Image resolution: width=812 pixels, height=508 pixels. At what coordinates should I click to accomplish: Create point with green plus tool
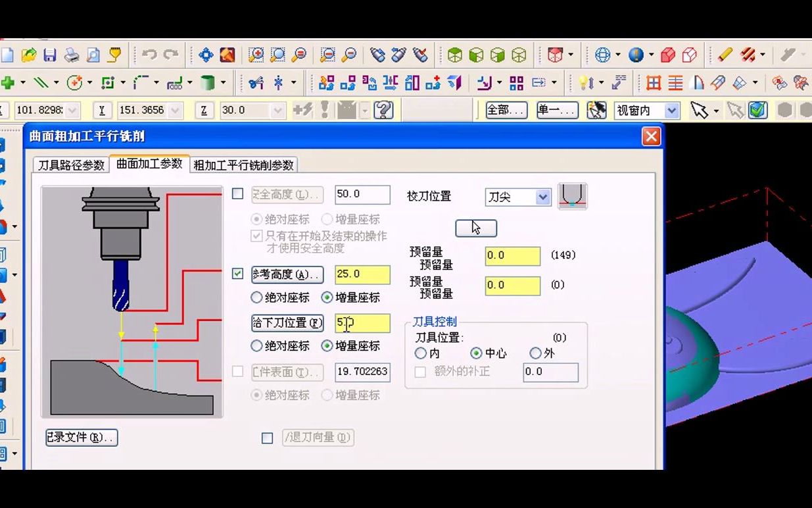[8, 83]
